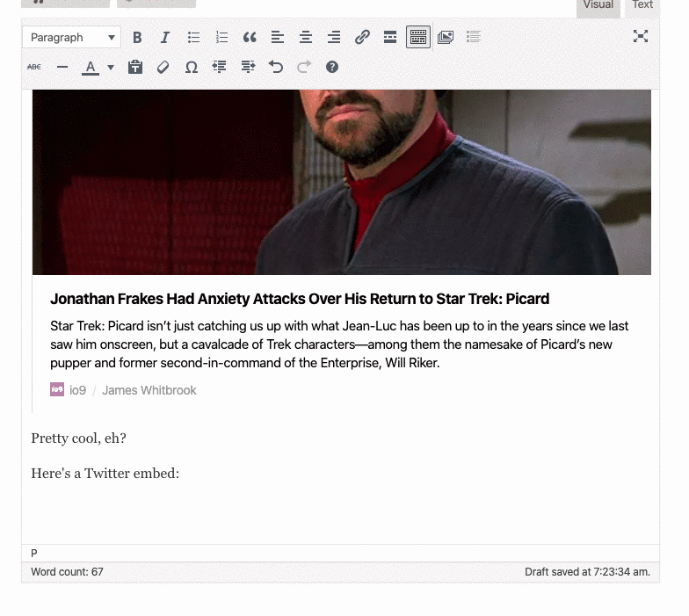The width and height of the screenshot is (689, 616).
Task: Click author name James Whitbrook
Action: pyautogui.click(x=149, y=390)
